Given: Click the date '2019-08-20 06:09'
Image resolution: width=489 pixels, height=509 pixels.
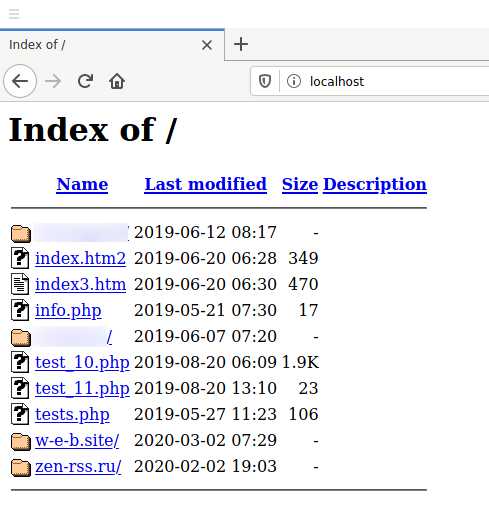Looking at the screenshot, I should 205,362.
